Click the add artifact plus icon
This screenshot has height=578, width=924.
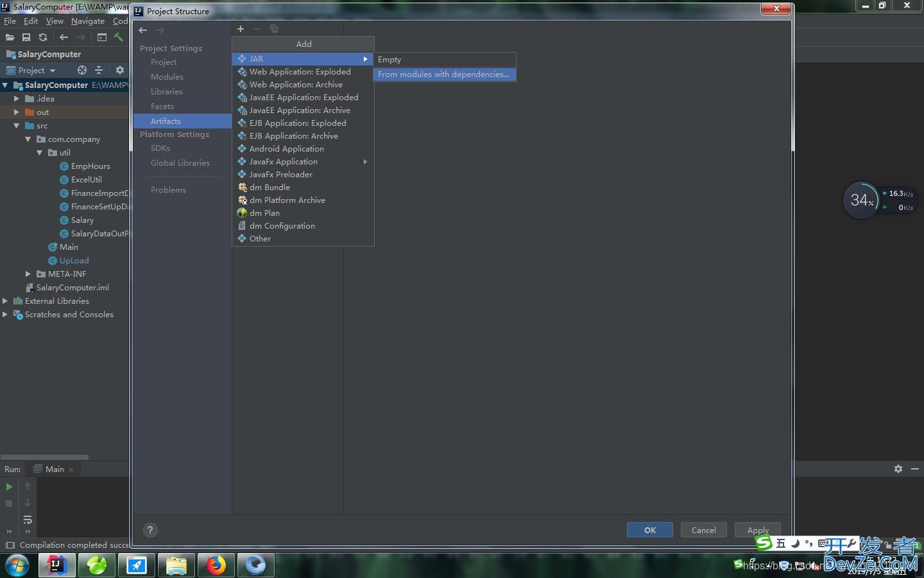pos(241,29)
